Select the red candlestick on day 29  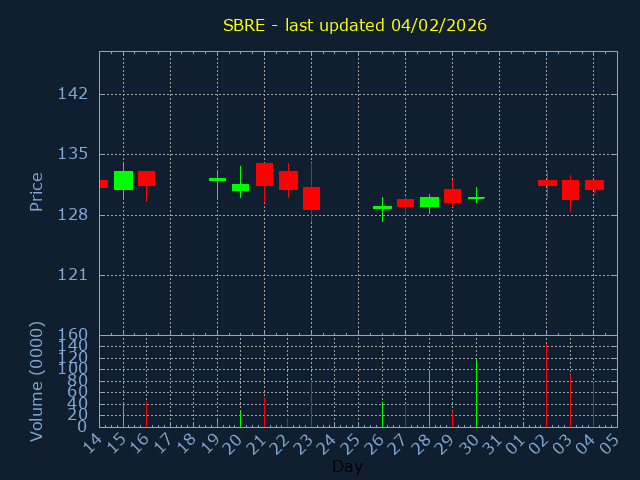[452, 196]
